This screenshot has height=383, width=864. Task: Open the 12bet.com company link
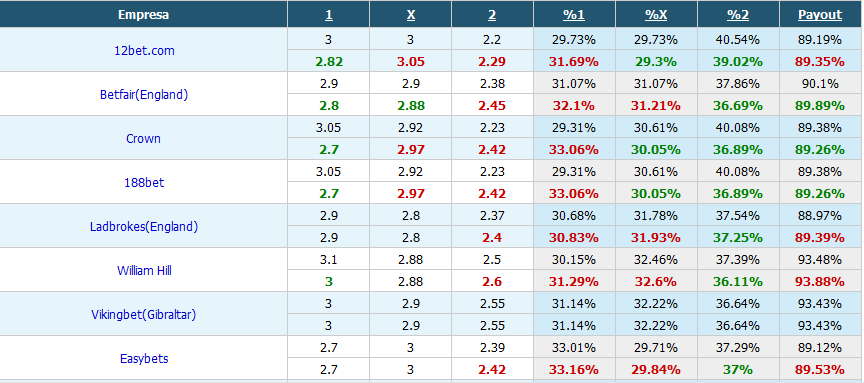144,50
